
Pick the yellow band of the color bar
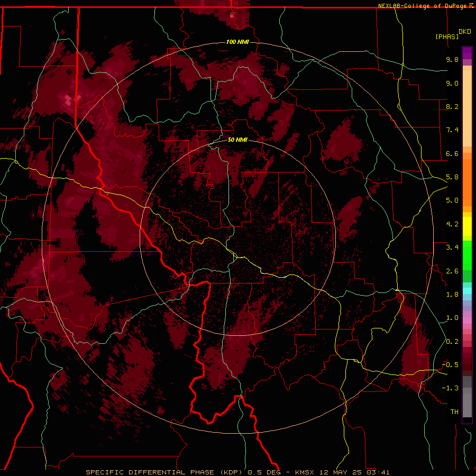[x=467, y=226]
